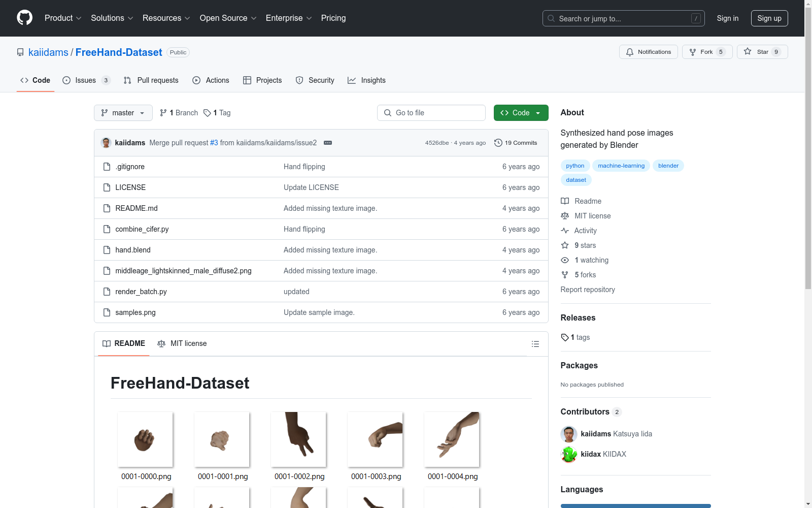
Task: Click the 1 Branch link
Action: point(179,113)
